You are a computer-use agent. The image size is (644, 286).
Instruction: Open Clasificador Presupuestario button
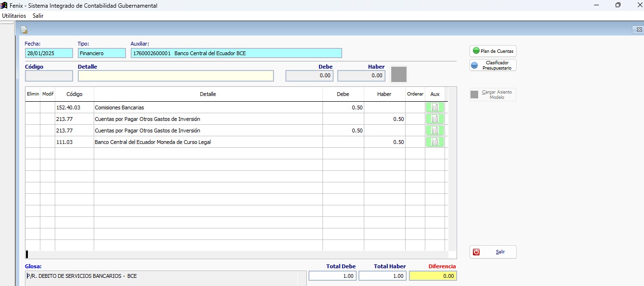pos(493,65)
